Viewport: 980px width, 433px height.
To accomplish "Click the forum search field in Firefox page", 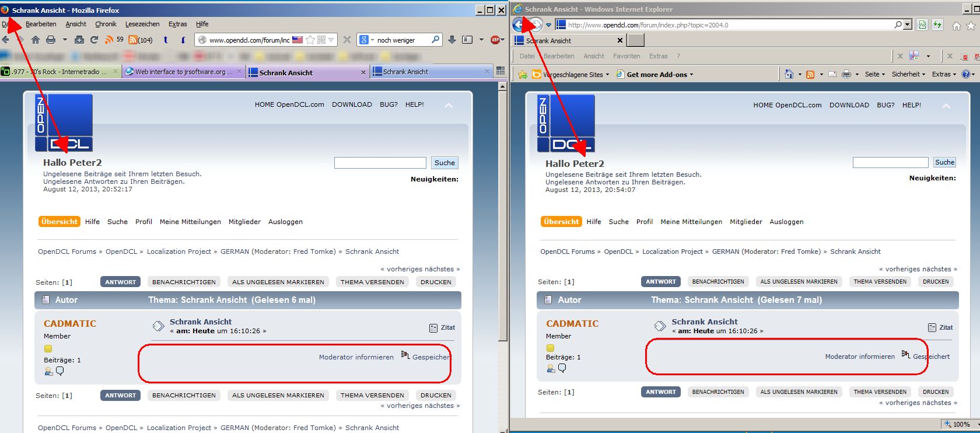I will click(x=380, y=163).
